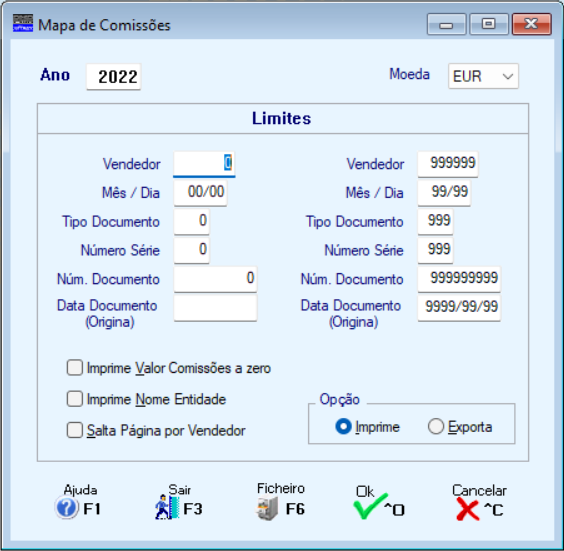The width and height of the screenshot is (564, 551).
Task: Enable Imprime Valor Comissões a zero
Action: pos(75,368)
